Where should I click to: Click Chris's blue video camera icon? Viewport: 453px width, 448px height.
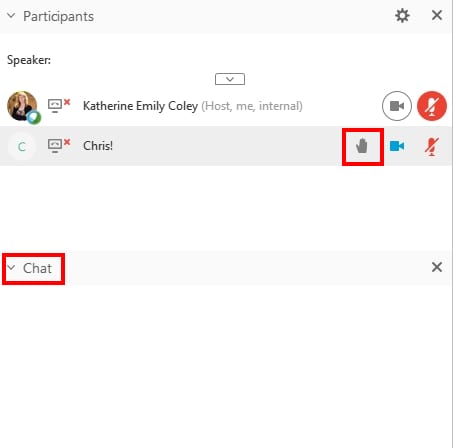397,146
